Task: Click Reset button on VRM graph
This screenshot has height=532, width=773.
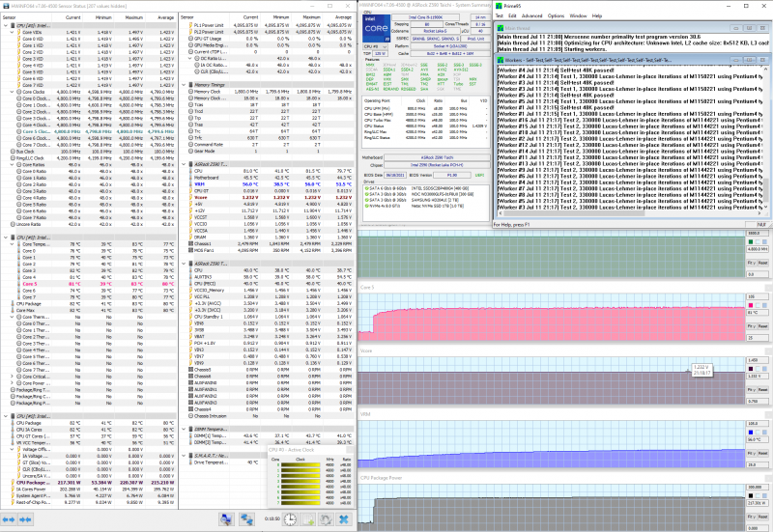Action: tap(762, 453)
